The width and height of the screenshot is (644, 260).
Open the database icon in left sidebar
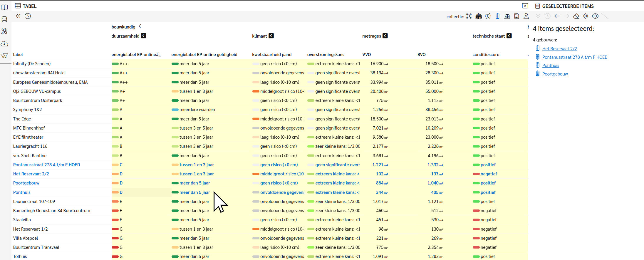(4, 19)
